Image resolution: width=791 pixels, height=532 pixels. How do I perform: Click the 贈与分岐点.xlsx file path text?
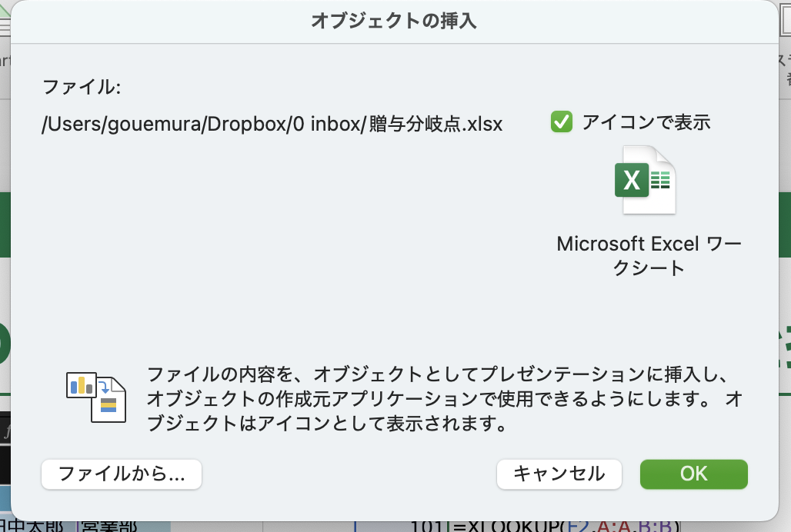[x=272, y=124]
